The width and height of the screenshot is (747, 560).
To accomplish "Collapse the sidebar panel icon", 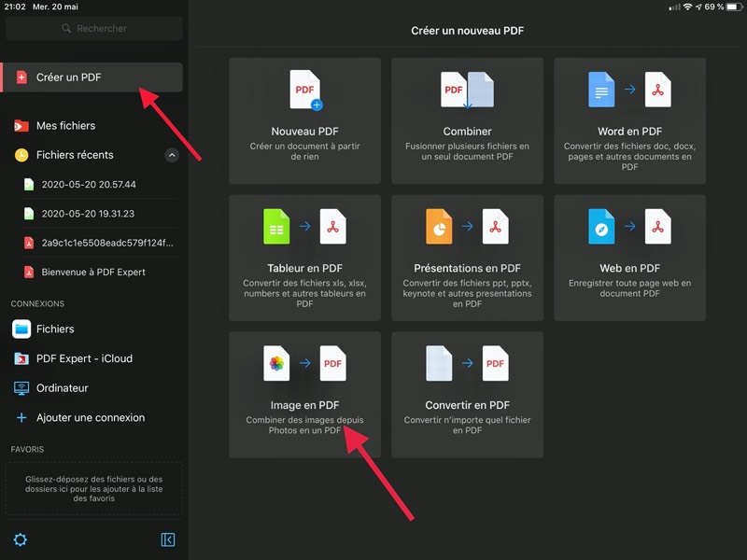I will [x=168, y=539].
